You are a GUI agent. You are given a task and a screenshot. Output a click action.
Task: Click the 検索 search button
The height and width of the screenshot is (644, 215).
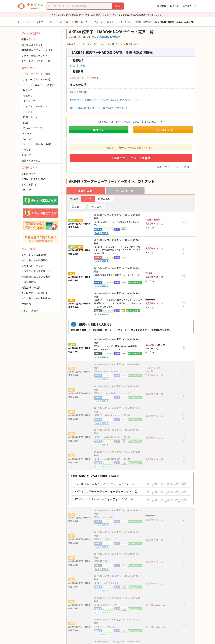click(x=117, y=6)
